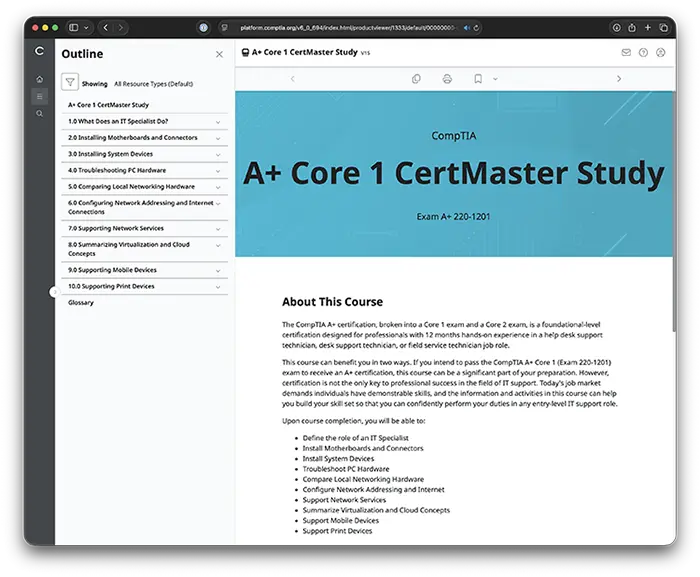Click the print icon in reader toolbar
Screen dimensions: 700x577
tap(447, 78)
